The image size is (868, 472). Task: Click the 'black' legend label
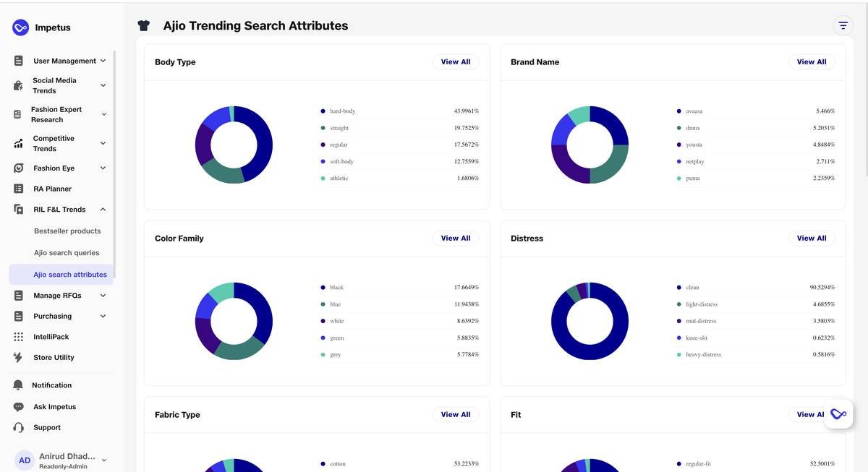(337, 288)
